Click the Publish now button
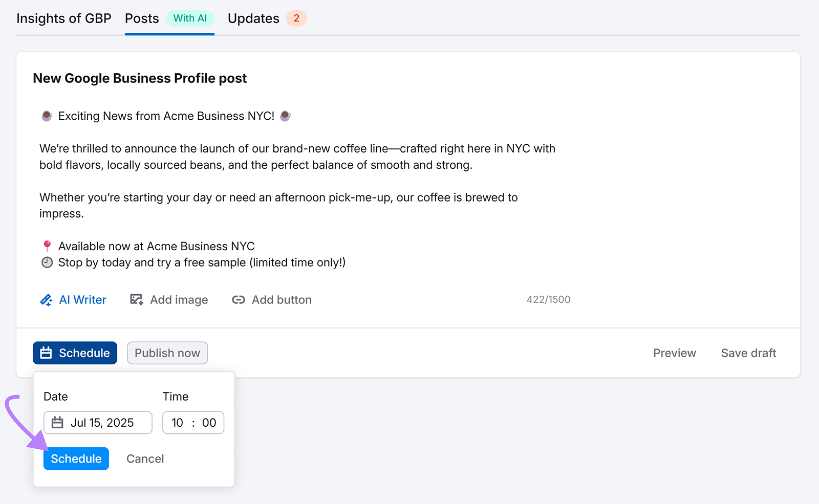The image size is (819, 504). pos(167,353)
